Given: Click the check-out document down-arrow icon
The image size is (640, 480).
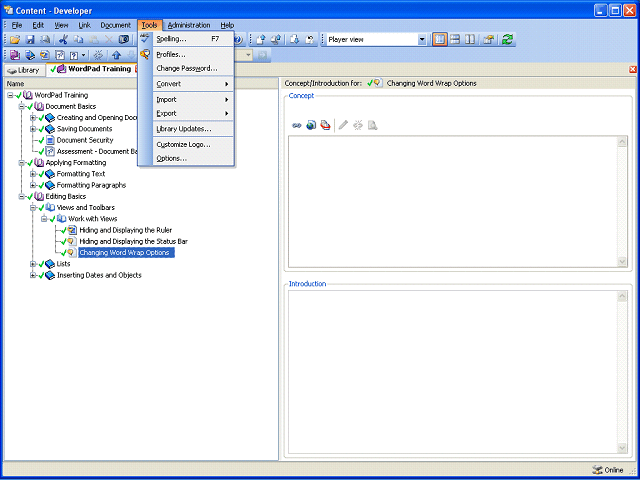Looking at the screenshot, I should click(x=294, y=40).
